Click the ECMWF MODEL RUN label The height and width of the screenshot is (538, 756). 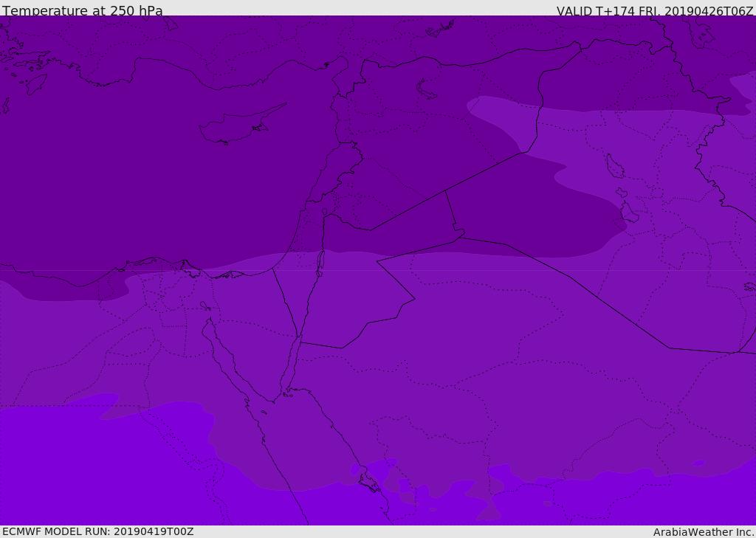tap(97, 531)
